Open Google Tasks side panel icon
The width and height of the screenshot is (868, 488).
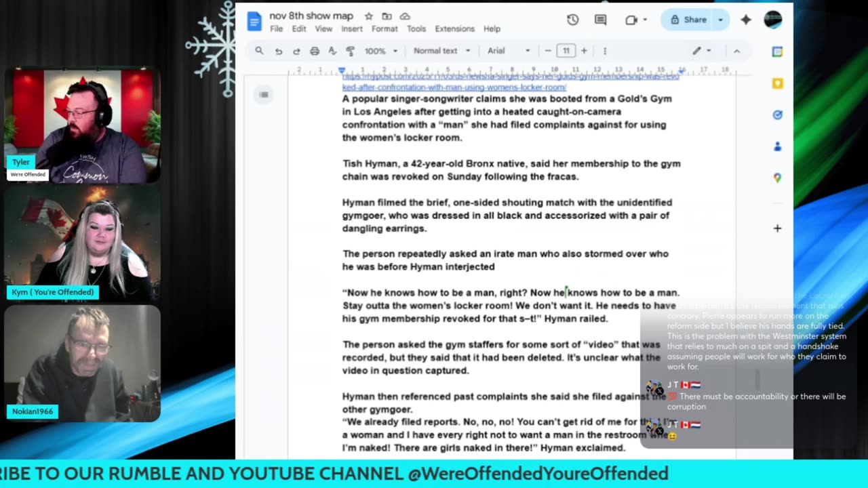tap(777, 115)
